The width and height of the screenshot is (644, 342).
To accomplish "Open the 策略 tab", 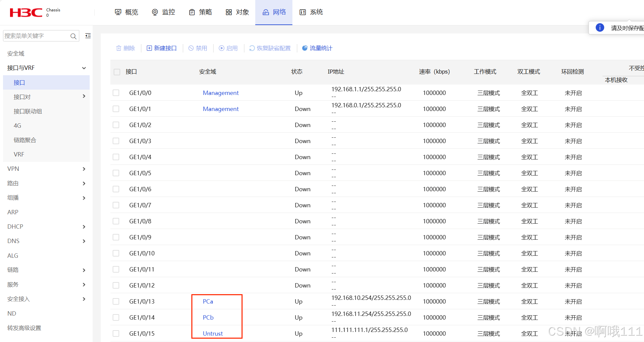I will [200, 12].
